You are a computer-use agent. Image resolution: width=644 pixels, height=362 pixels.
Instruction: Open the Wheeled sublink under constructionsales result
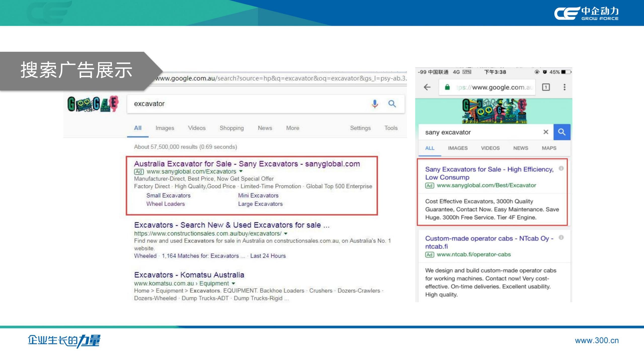(x=145, y=256)
